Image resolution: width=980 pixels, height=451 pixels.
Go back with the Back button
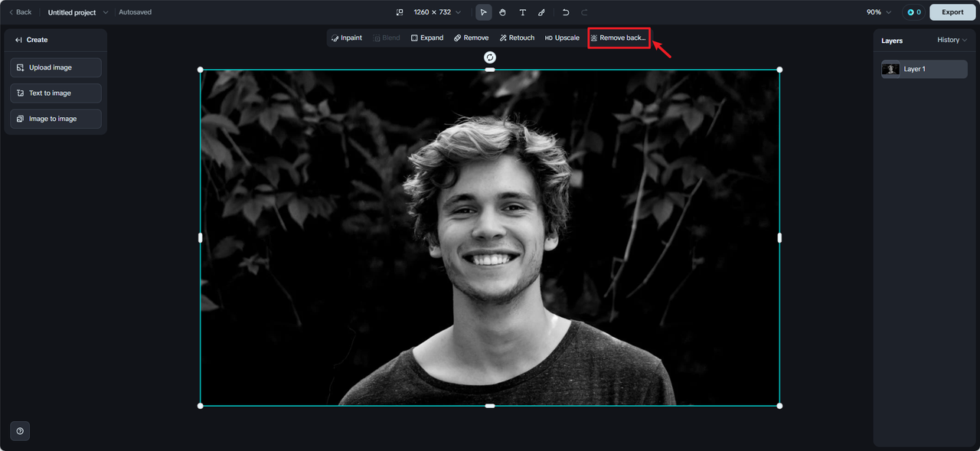[20, 12]
